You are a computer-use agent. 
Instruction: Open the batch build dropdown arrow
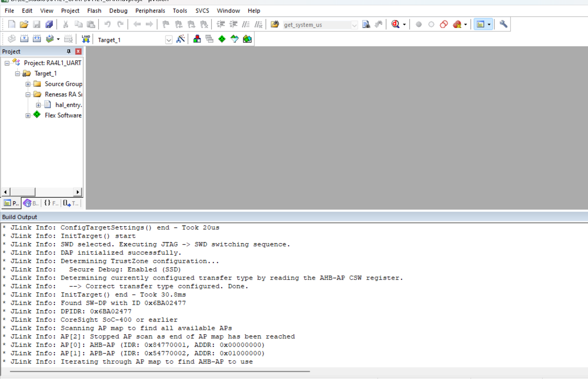tap(58, 39)
